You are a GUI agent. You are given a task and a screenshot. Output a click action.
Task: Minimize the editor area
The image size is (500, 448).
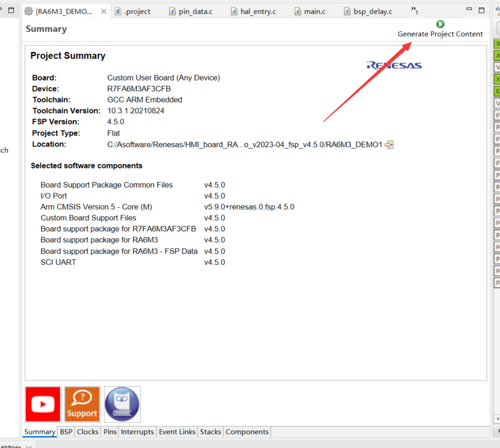[469, 10]
